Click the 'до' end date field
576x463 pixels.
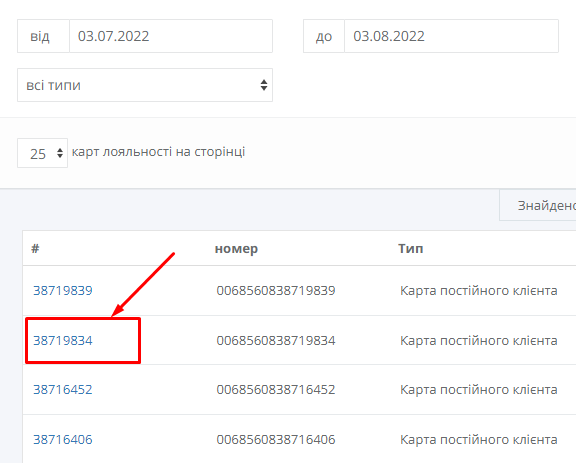(451, 36)
